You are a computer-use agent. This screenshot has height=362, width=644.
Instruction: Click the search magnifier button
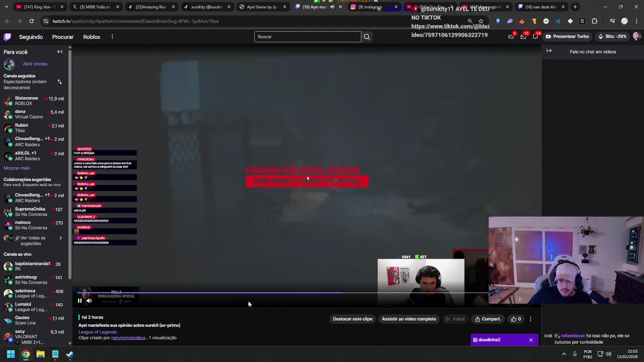pyautogui.click(x=367, y=37)
